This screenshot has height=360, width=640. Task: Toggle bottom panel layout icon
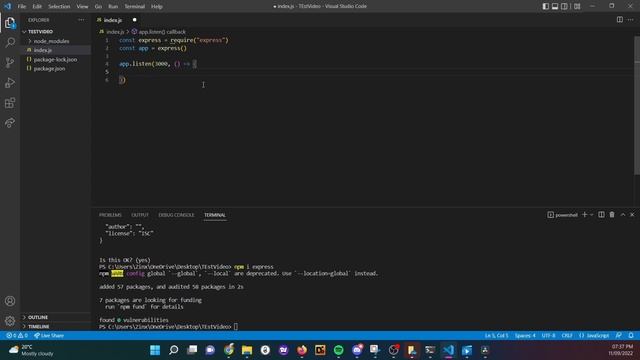[555, 6]
